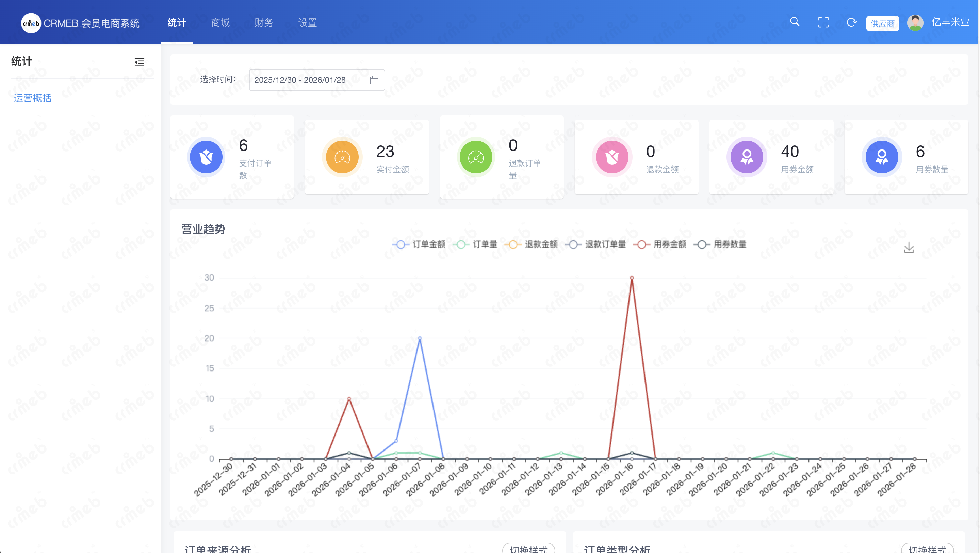Click the 供应商 button
This screenshot has height=553, width=980.
tap(882, 23)
